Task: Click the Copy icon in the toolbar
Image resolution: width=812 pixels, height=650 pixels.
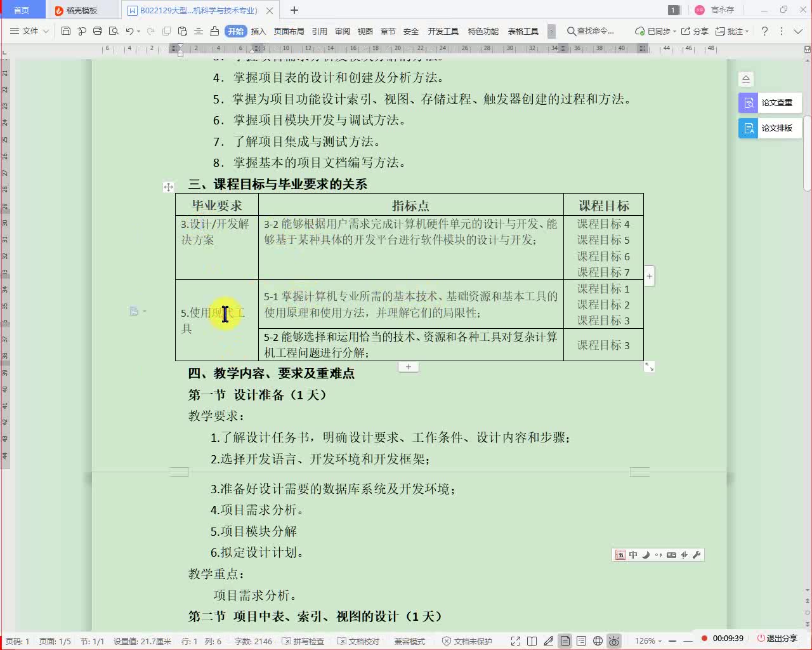Action: tap(167, 31)
